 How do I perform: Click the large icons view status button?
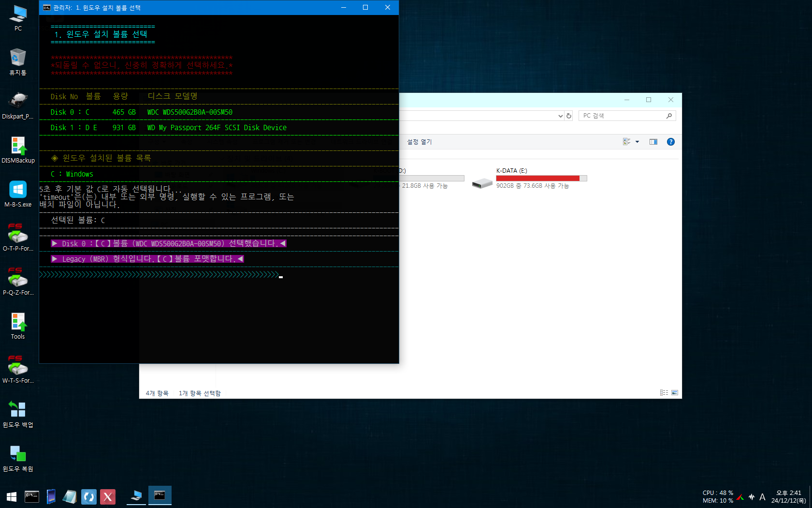click(675, 393)
